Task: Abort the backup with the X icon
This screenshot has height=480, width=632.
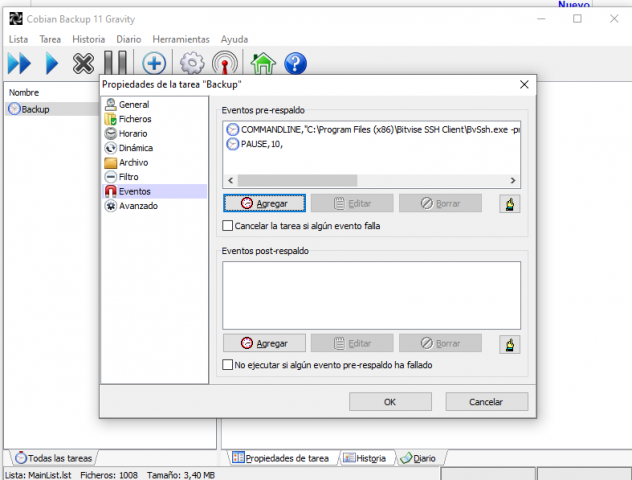Action: coord(83,63)
